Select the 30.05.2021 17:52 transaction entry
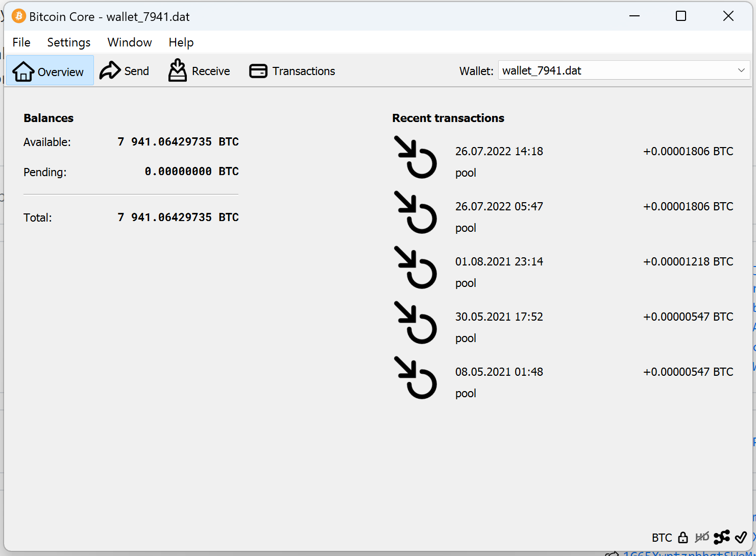The width and height of the screenshot is (756, 556). pos(499,317)
